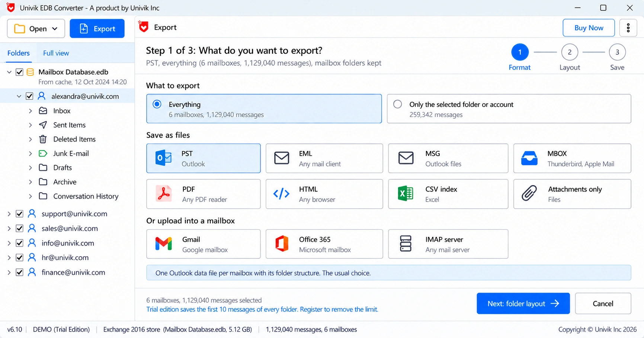
Task: Click the Deleted Items trash icon
Action: (x=43, y=139)
